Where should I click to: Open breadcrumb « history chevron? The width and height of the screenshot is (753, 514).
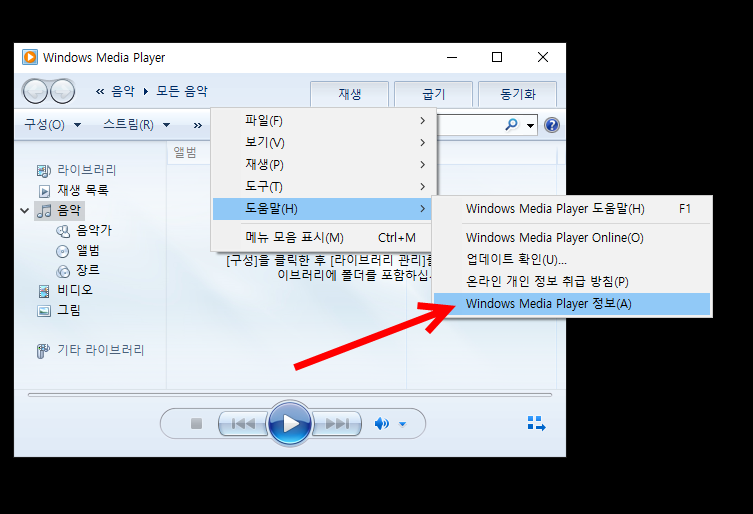(x=100, y=91)
